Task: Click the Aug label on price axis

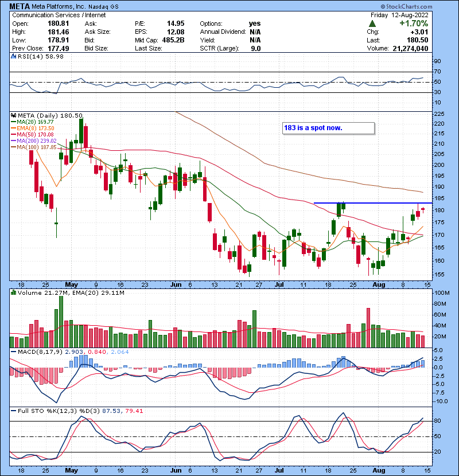Action: click(x=379, y=285)
